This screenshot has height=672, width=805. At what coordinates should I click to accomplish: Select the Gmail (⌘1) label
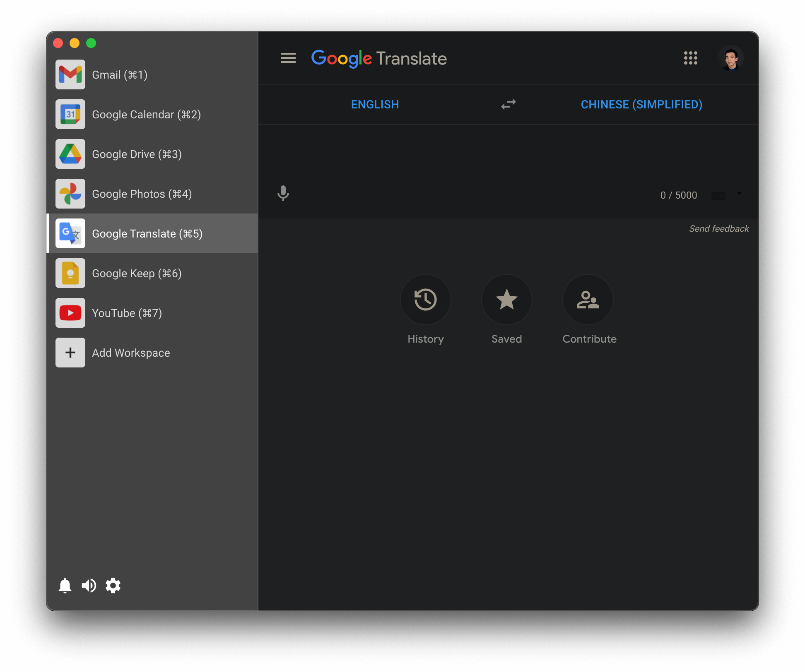click(x=120, y=75)
